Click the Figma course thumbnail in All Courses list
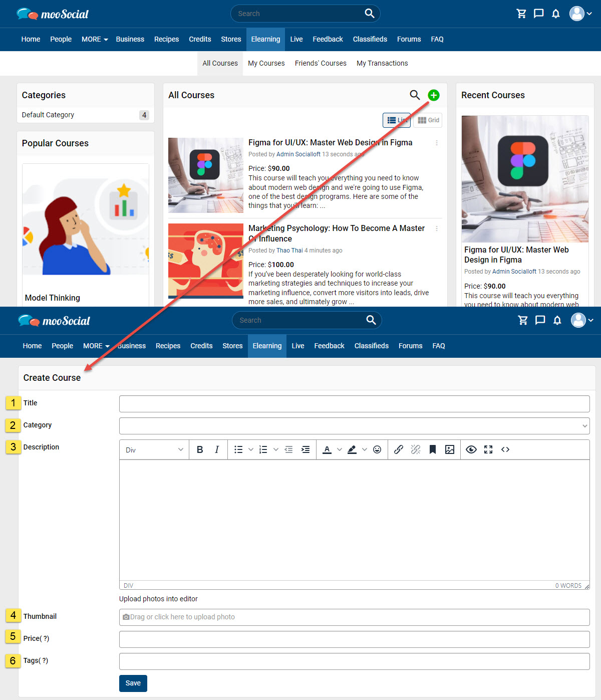 tap(206, 175)
